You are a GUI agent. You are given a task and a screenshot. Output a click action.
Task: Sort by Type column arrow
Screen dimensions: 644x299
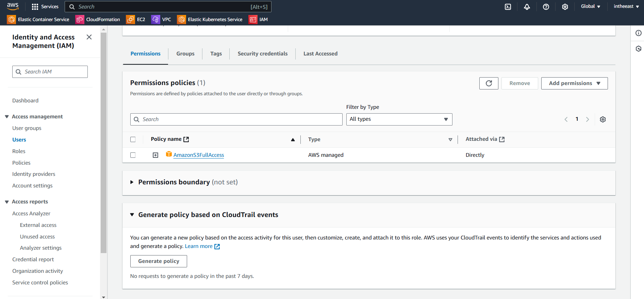tap(450, 139)
